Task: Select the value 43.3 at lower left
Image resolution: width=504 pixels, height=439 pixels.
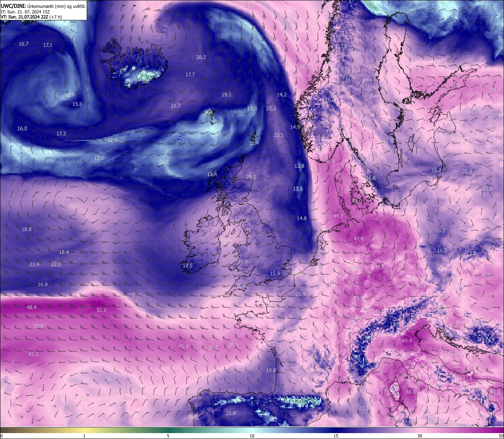Action: click(33, 354)
